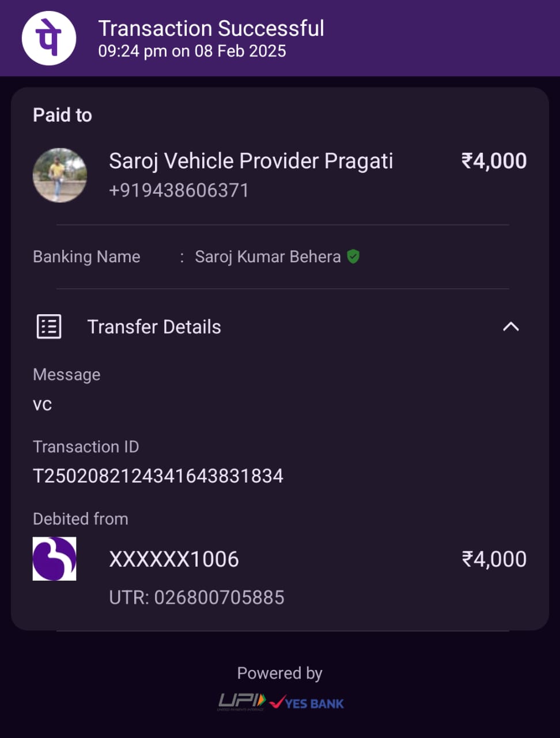The height and width of the screenshot is (738, 560).
Task: Click recipient name Saroj Vehicle Provider Pragati
Action: pos(251,161)
